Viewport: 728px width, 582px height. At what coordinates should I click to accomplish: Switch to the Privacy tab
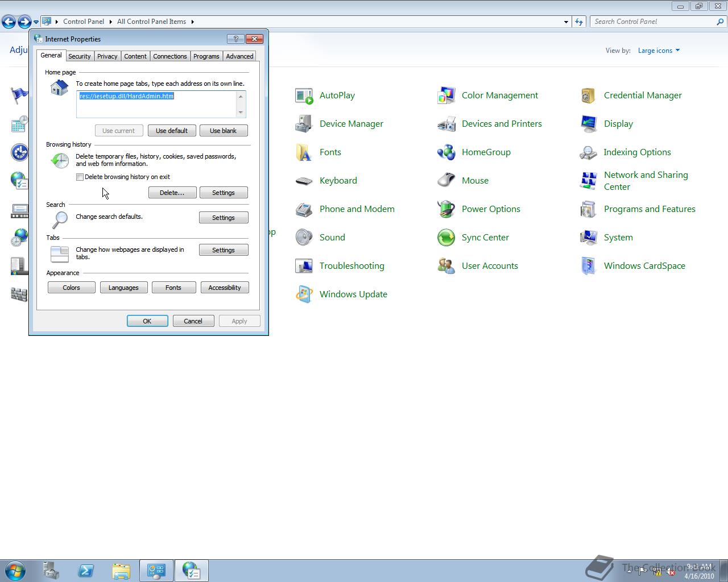[107, 56]
